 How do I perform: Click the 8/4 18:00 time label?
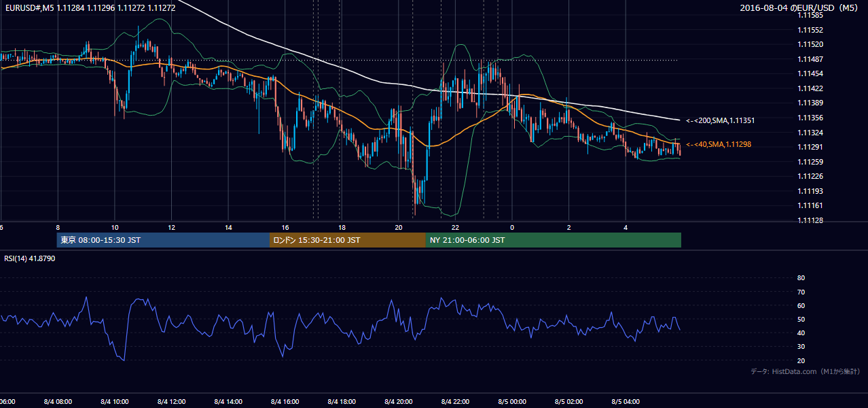[x=342, y=402]
